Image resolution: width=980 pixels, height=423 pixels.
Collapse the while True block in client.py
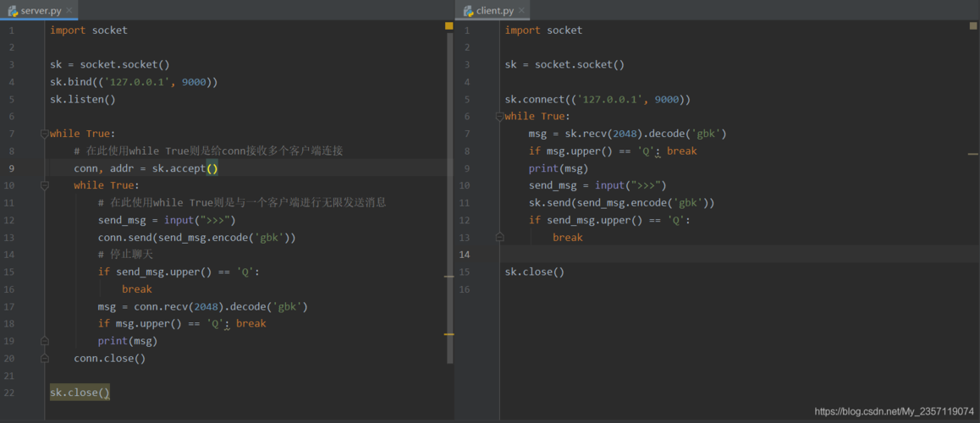click(498, 116)
